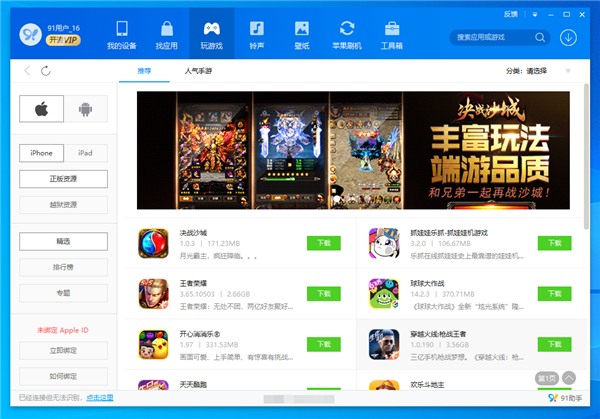This screenshot has height=419, width=600.
Task: Click the 点击这里 link in status bar
Action: point(100,397)
